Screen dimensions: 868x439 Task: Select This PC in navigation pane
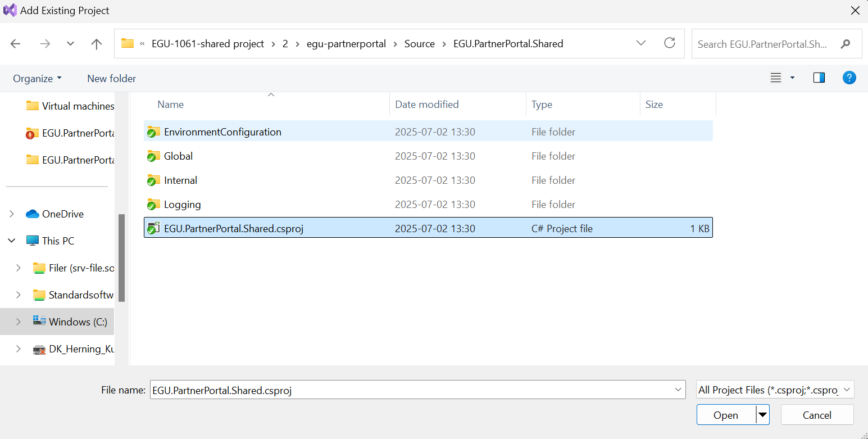(x=51, y=241)
